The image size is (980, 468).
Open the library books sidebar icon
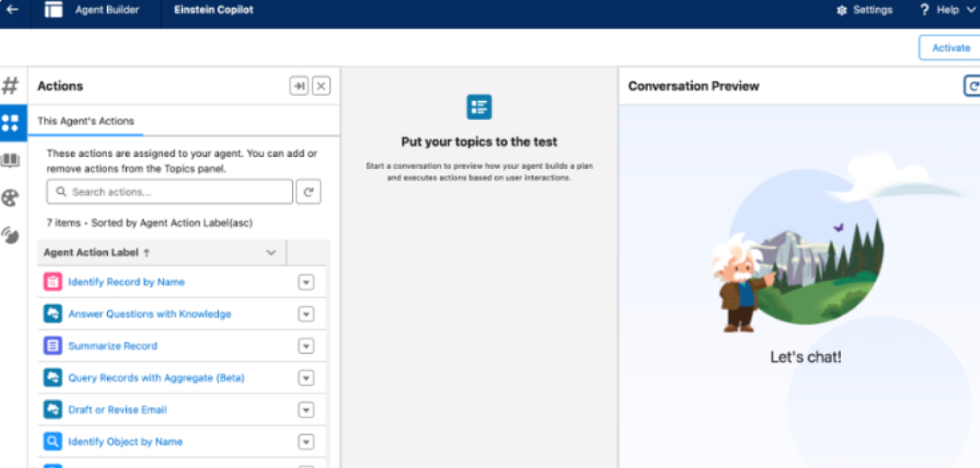tap(10, 160)
